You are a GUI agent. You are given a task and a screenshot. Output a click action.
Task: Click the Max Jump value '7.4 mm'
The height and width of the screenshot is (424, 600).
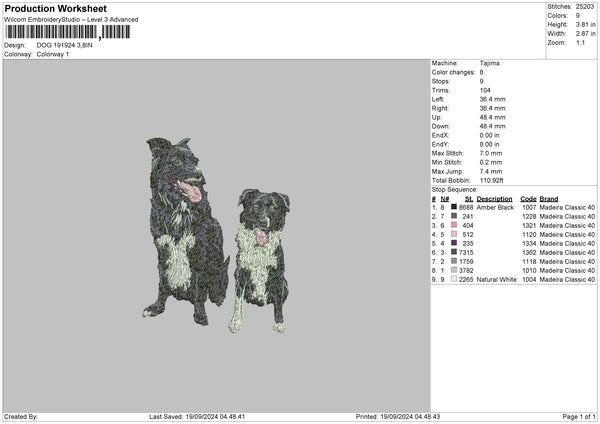point(491,171)
